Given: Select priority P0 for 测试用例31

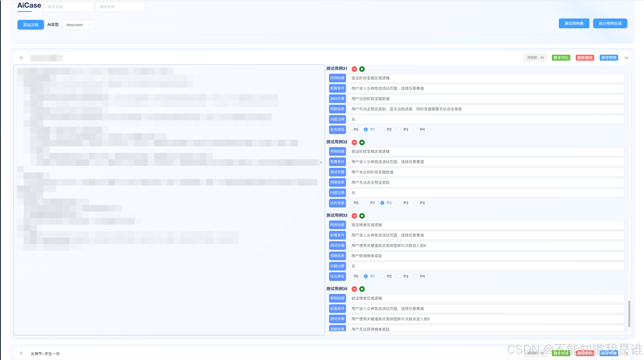Looking at the screenshot, I should click(x=349, y=129).
